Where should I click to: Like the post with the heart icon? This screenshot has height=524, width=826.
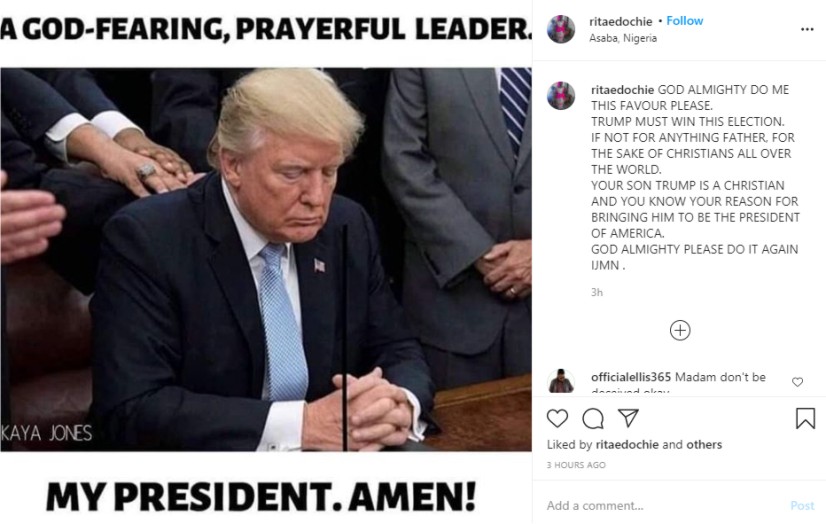click(x=557, y=419)
